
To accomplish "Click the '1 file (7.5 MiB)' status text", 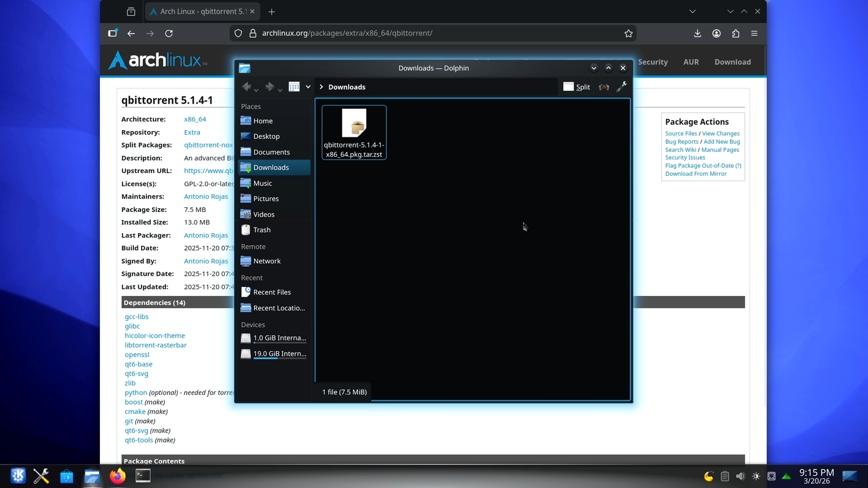I will point(344,392).
